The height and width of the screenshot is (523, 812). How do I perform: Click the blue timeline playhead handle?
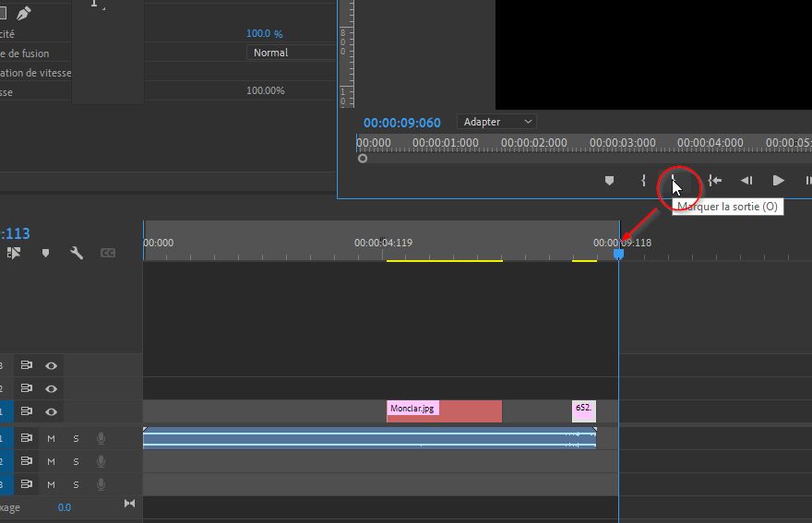click(618, 254)
